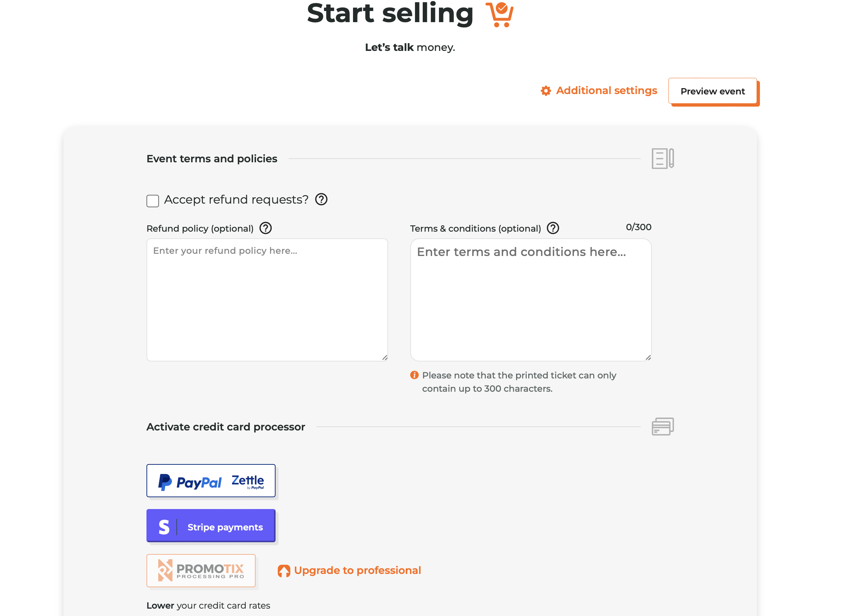Image resolution: width=861 pixels, height=616 pixels.
Task: Click into the terms and conditions text area
Action: [x=530, y=300]
